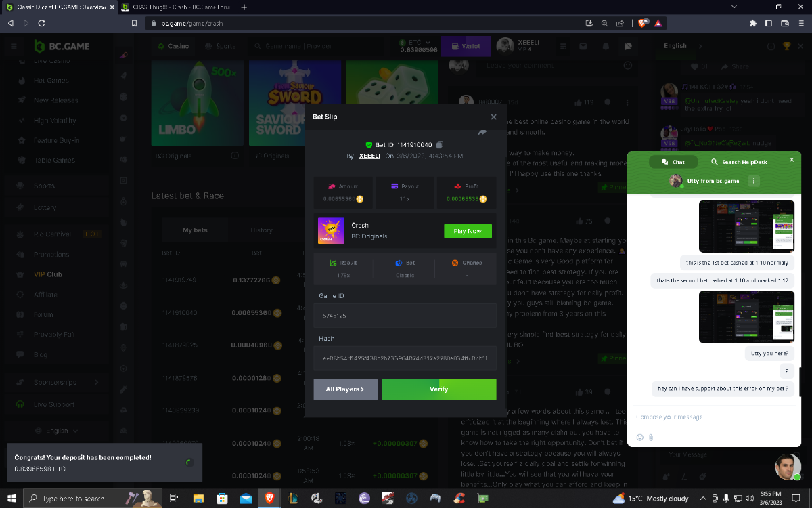Screen dimensions: 812x508
Task: Close the support chat widget
Action: pos(792,161)
